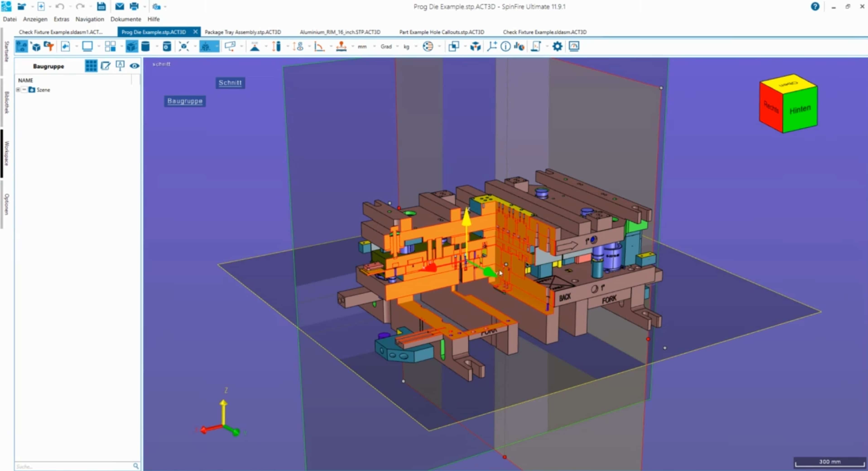Click the angle measurement tool icon
Screen dimensions: 868x471
tap(319, 46)
